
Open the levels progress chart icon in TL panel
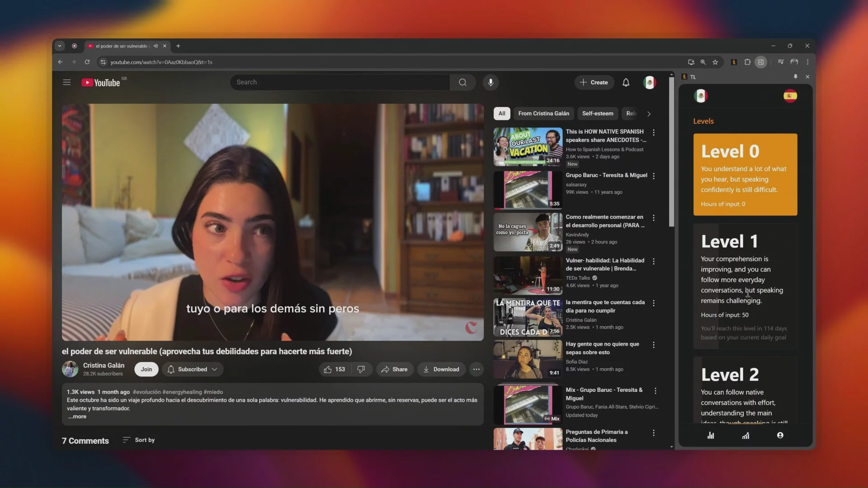(x=745, y=436)
